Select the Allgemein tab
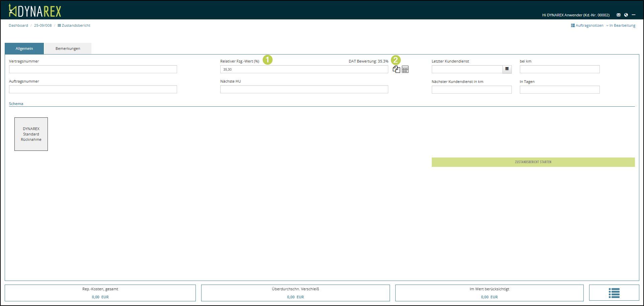The width and height of the screenshot is (644, 306). point(24,48)
